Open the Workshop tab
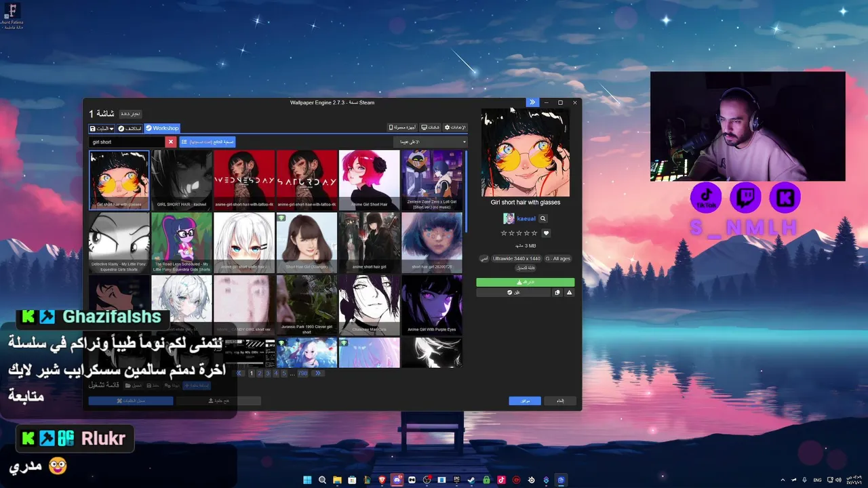 point(162,128)
